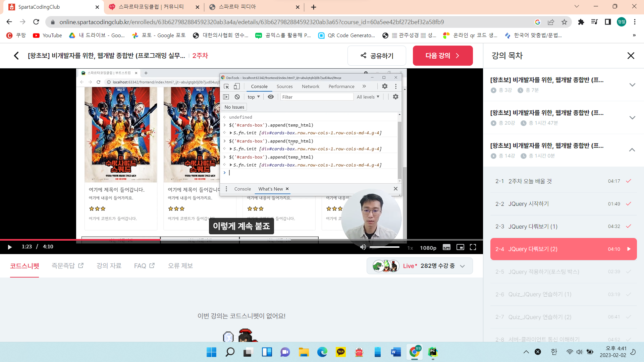
Task: Search tabs dropdown arrow in title bar
Action: 577,6
